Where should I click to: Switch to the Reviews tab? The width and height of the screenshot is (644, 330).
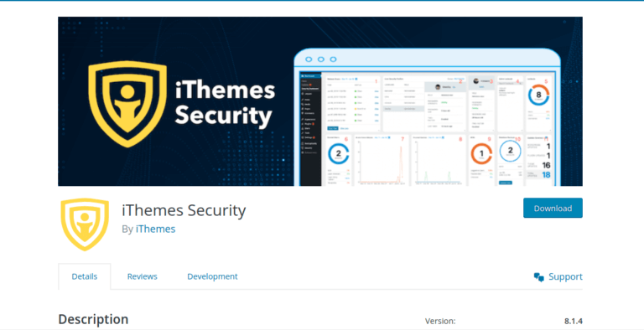tap(142, 276)
